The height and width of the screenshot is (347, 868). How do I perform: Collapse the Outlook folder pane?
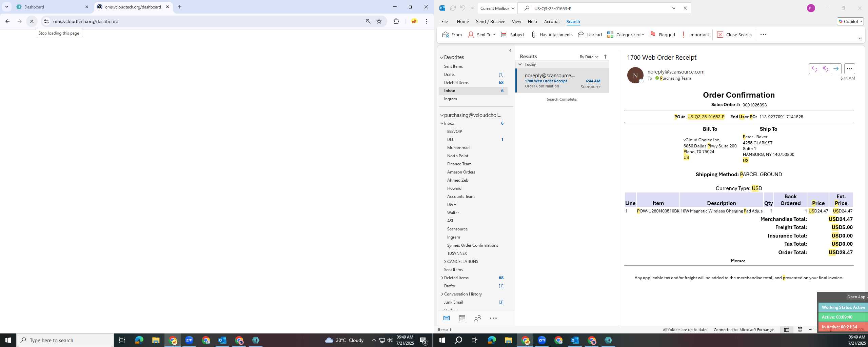[510, 50]
